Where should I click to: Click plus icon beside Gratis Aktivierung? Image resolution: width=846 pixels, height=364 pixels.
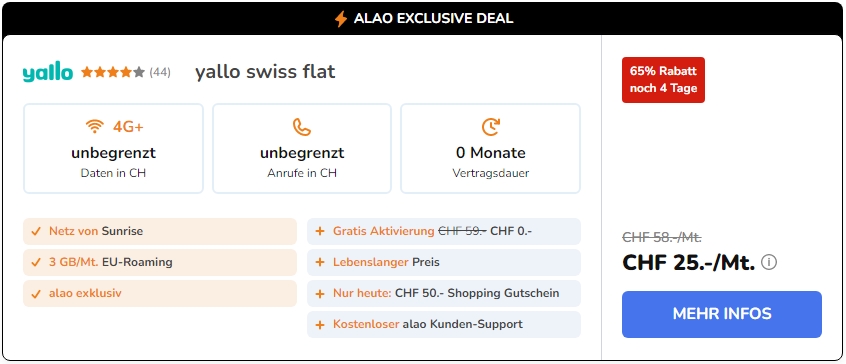click(320, 231)
